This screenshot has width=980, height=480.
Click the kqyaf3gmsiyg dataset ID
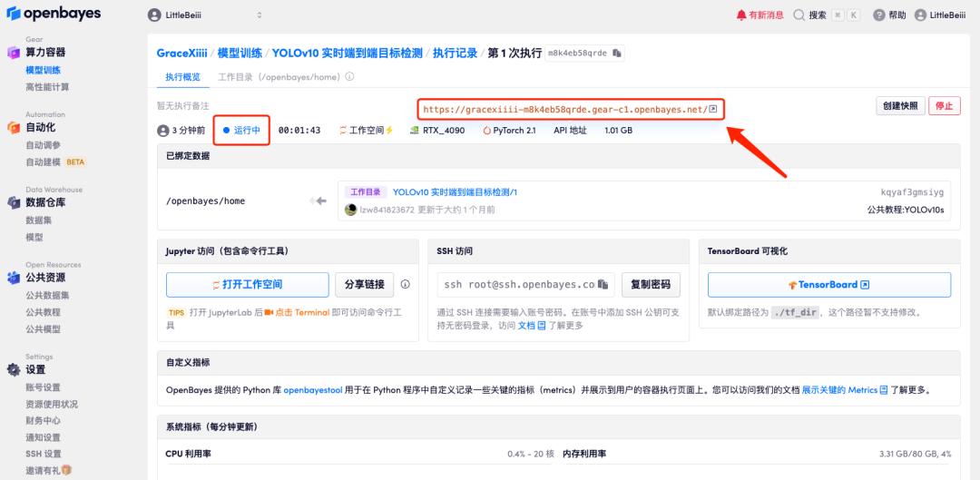point(913,192)
